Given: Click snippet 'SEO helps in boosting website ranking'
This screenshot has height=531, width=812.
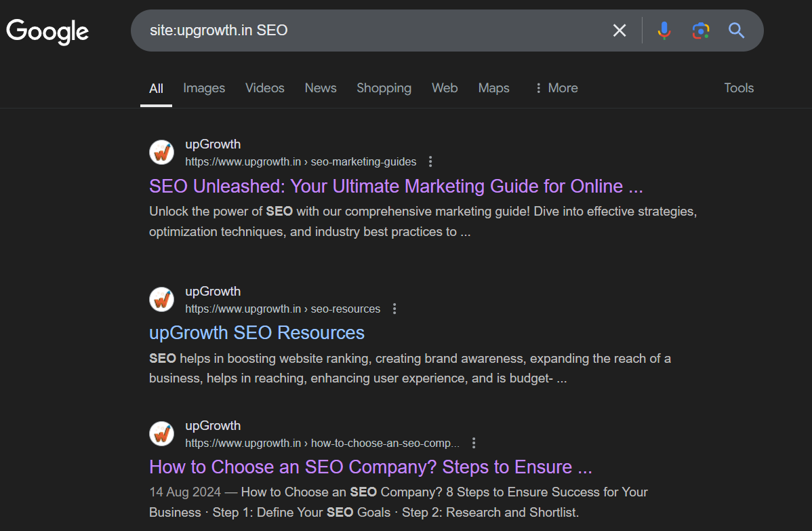Looking at the screenshot, I should [259, 359].
